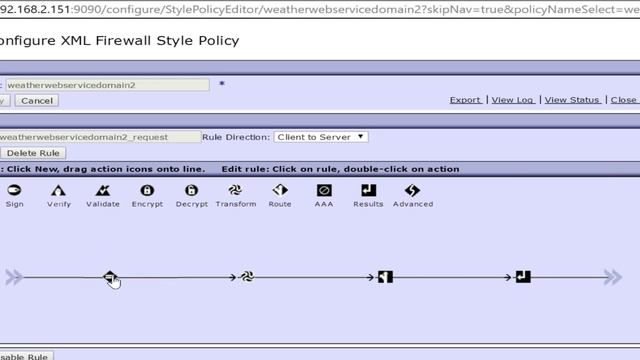The height and width of the screenshot is (360, 640).
Task: Click the policy name field weatherwebservicedomain2
Action: [x=107, y=85]
